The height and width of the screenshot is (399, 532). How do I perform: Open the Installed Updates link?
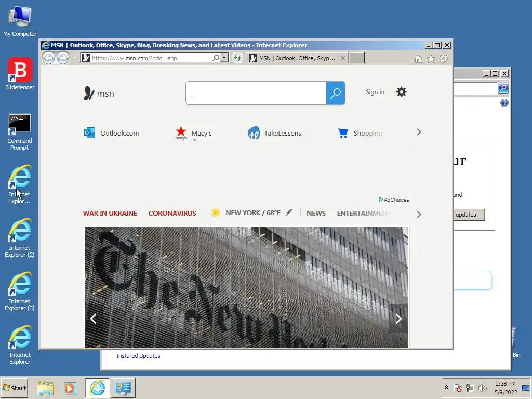138,356
